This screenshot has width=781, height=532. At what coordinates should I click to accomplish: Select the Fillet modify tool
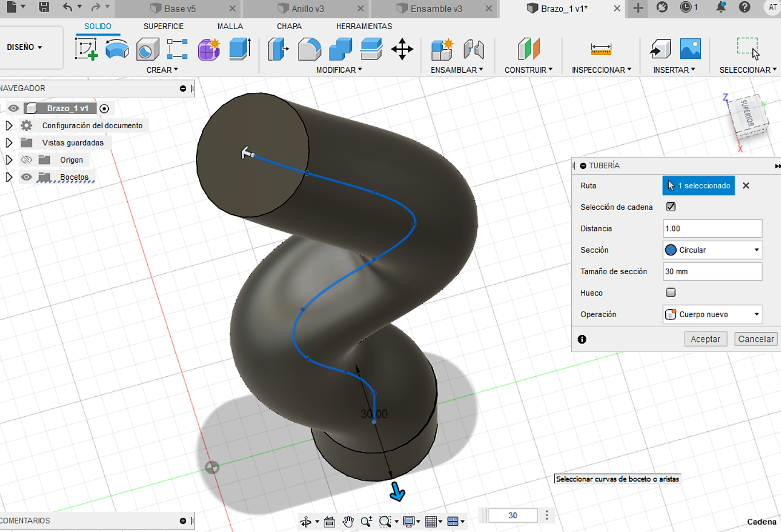click(309, 49)
